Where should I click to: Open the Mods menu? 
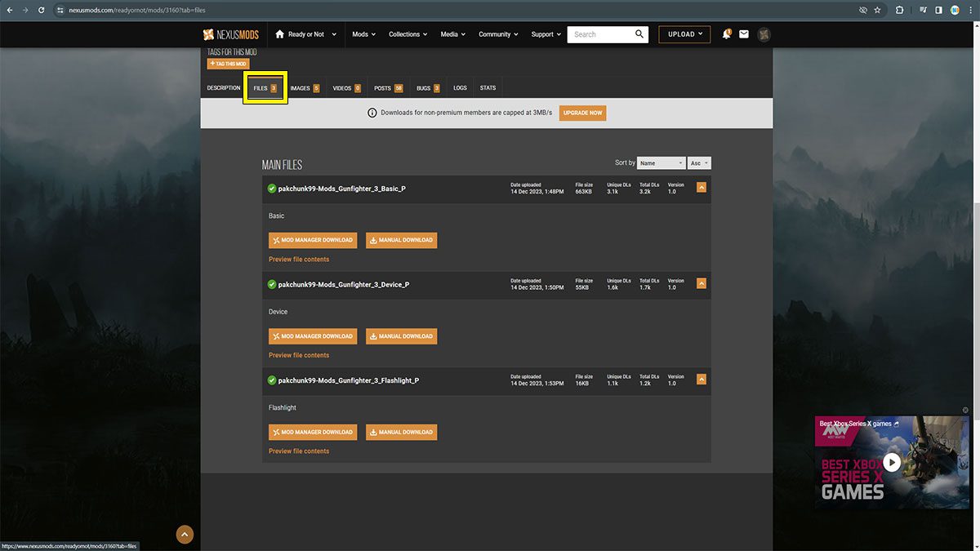click(x=363, y=34)
